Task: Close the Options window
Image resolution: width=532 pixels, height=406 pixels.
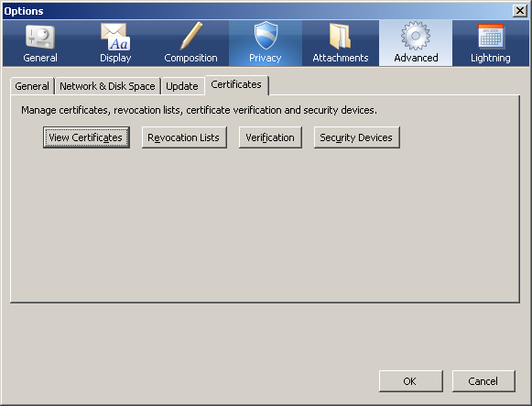Action: (520, 11)
